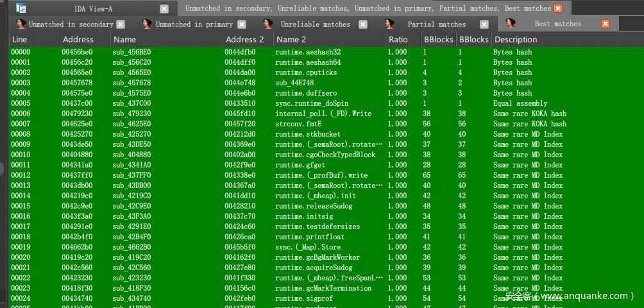The width and height of the screenshot is (644, 308).
Task: Select runtime.gcMarkTermination row
Action: pos(326,288)
